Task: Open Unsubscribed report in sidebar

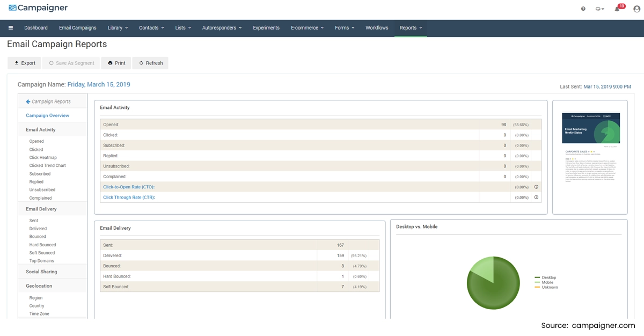Action: coord(42,190)
